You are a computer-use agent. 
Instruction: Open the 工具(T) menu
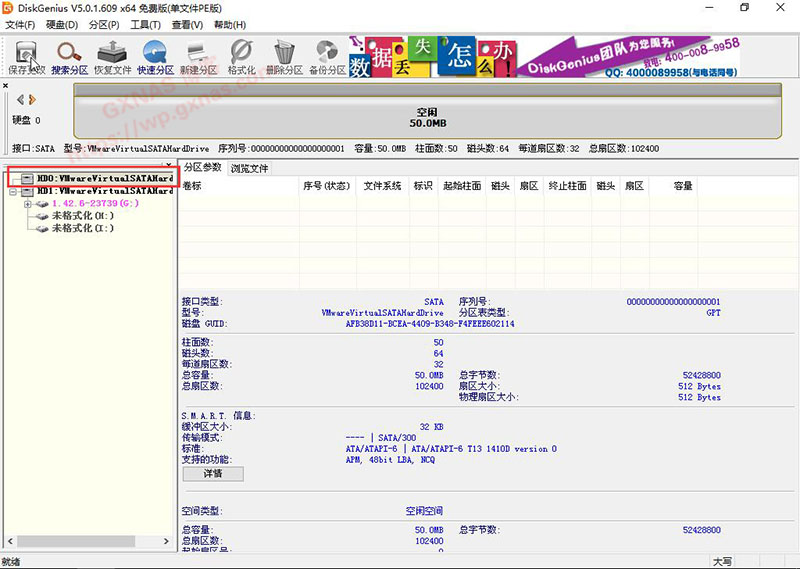[146, 24]
